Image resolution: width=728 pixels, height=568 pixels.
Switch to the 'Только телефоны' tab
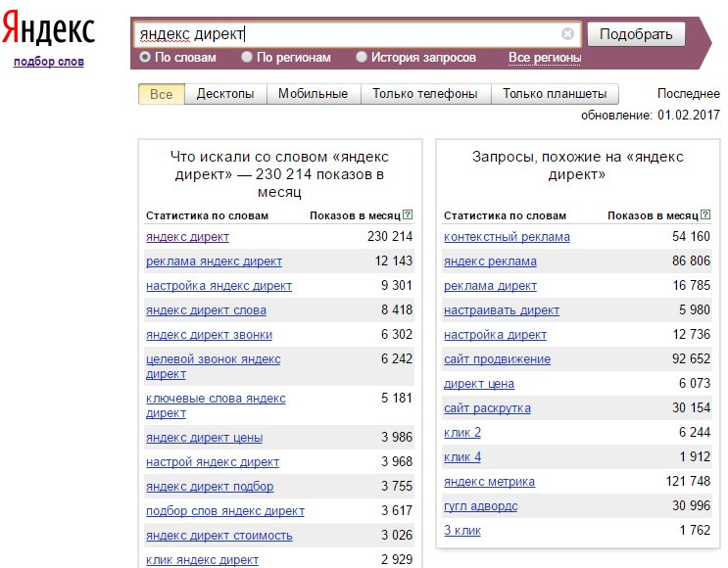pyautogui.click(x=425, y=94)
